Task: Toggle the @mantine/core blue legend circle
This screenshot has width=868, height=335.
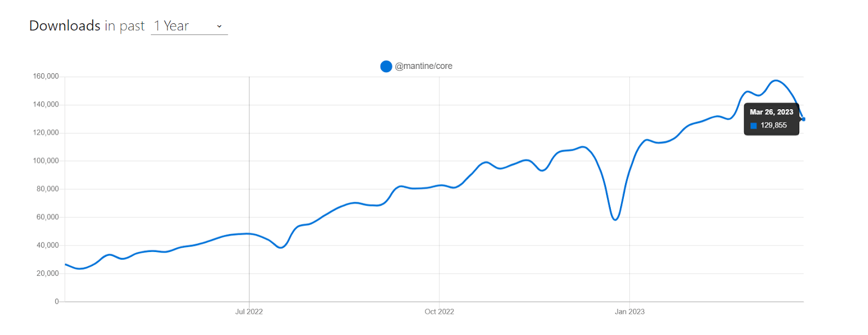Action: 386,66
